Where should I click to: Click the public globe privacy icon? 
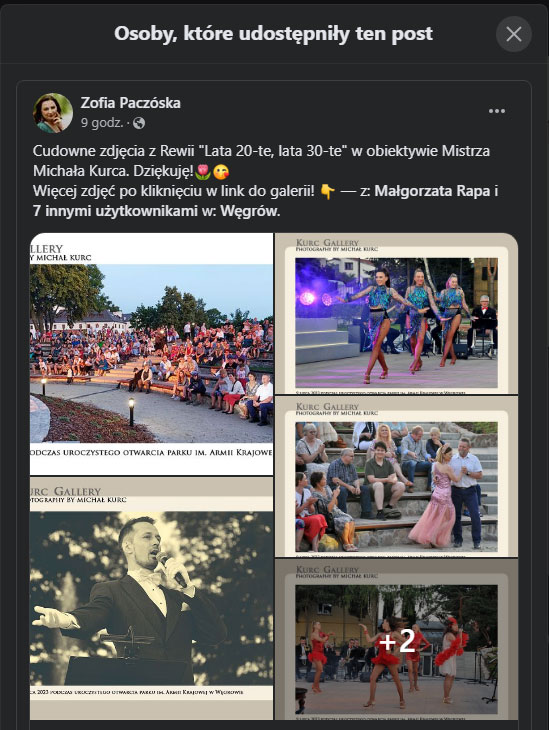click(139, 123)
